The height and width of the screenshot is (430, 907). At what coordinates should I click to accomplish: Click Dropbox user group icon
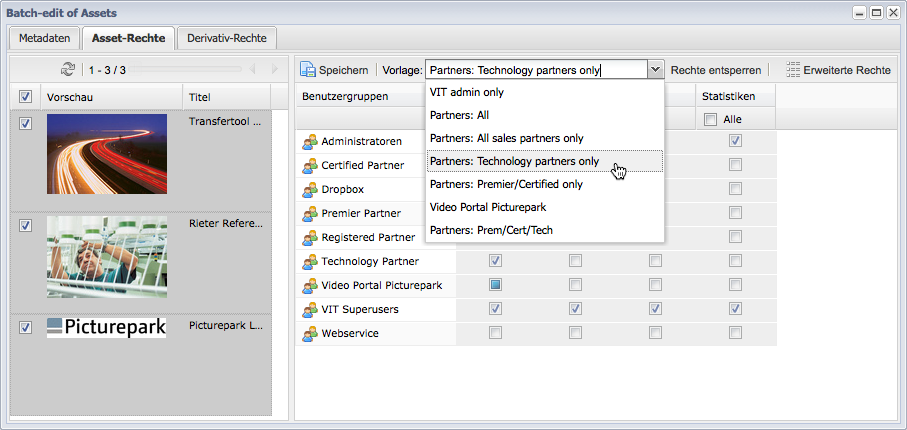(310, 189)
